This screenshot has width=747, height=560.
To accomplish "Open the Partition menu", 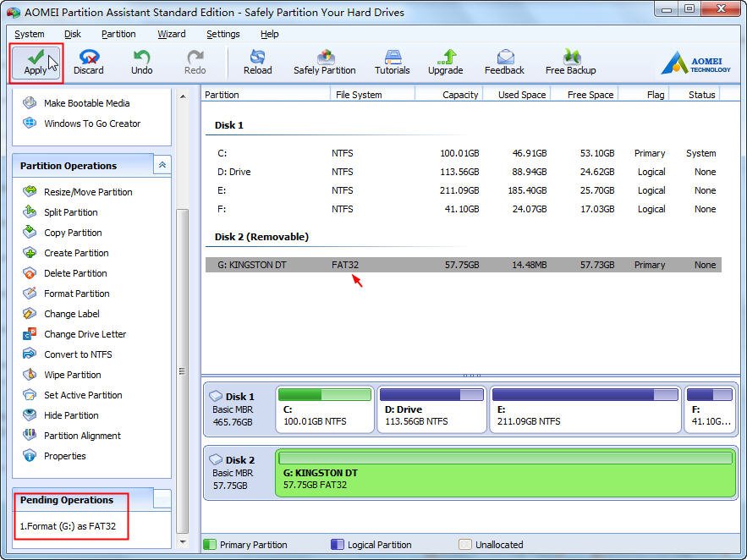I will [118, 34].
